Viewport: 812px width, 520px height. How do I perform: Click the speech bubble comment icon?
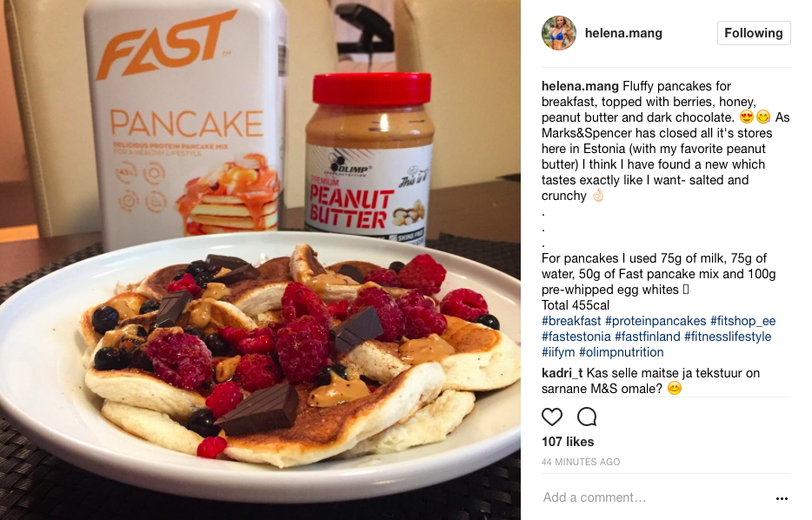[x=587, y=417]
